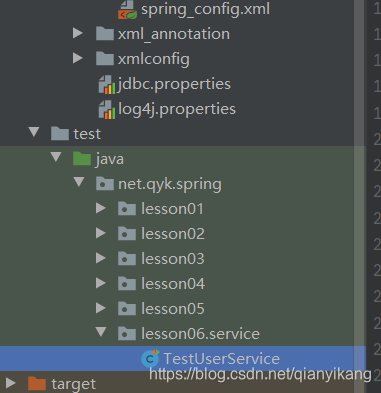Collapse the net.qyk.spring package arrow
Screen dimensions: 381x393
[79, 182]
